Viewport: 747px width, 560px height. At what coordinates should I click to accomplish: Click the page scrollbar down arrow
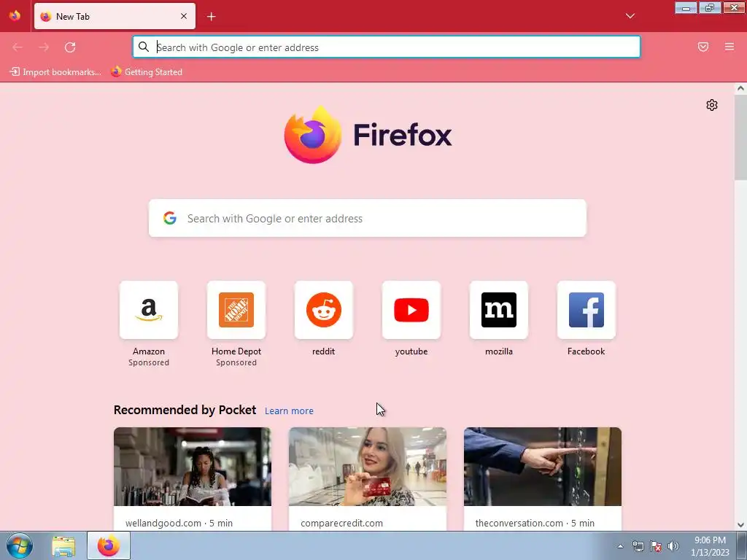tap(740, 525)
